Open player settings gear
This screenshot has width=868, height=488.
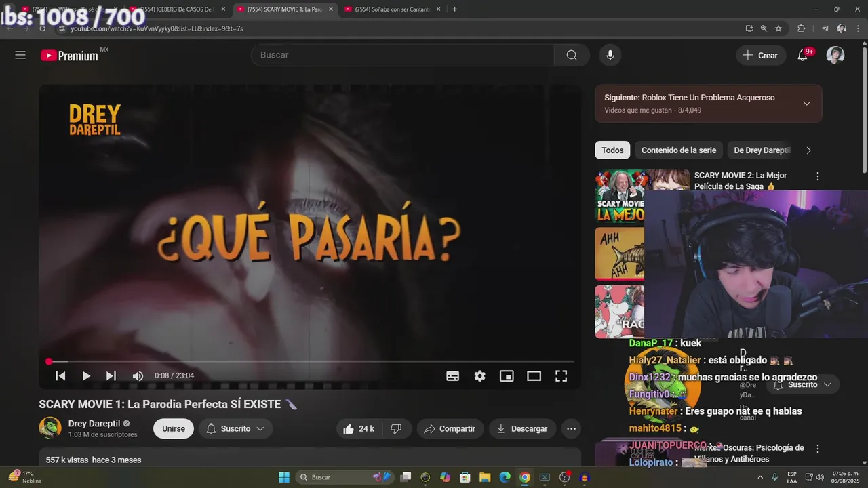click(x=480, y=375)
